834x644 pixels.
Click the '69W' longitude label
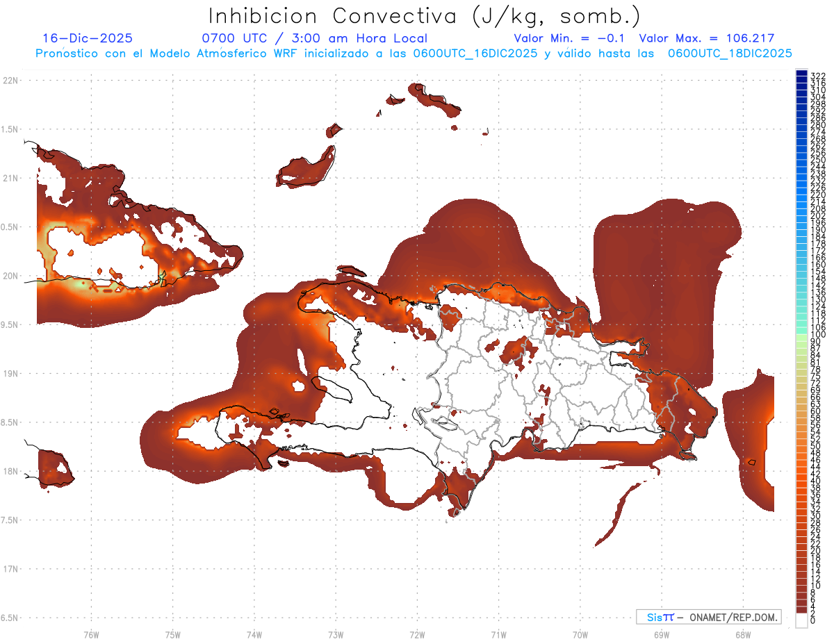pyautogui.click(x=661, y=634)
